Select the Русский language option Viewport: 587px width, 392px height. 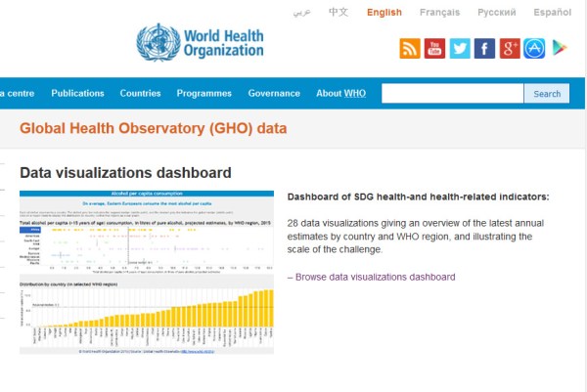[497, 13]
